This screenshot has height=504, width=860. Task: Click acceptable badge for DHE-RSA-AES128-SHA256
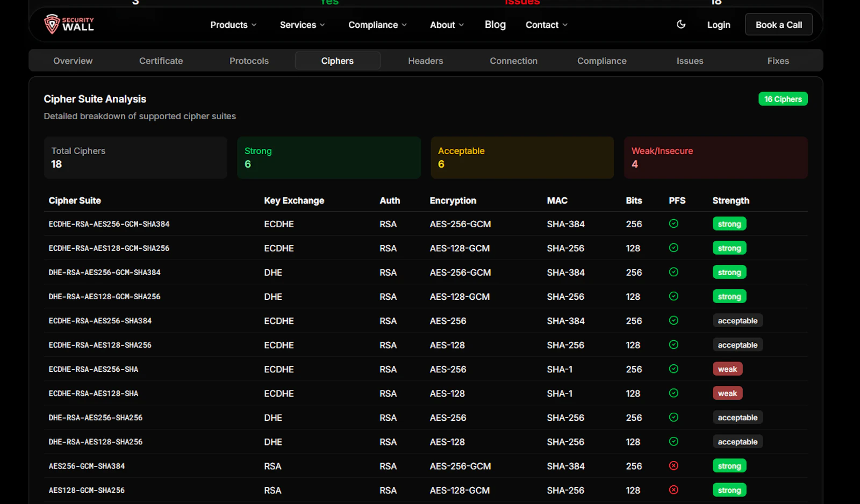coord(737,442)
